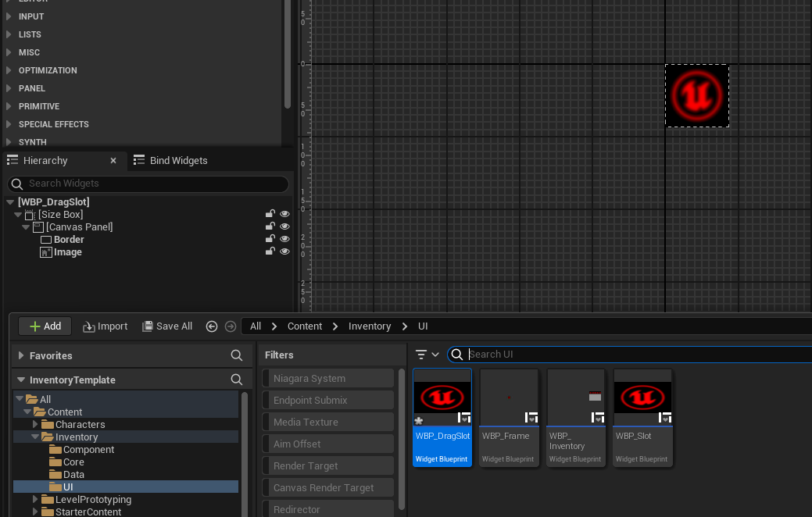This screenshot has height=517, width=812.
Task: Toggle the Media Texture filter
Action: click(328, 422)
